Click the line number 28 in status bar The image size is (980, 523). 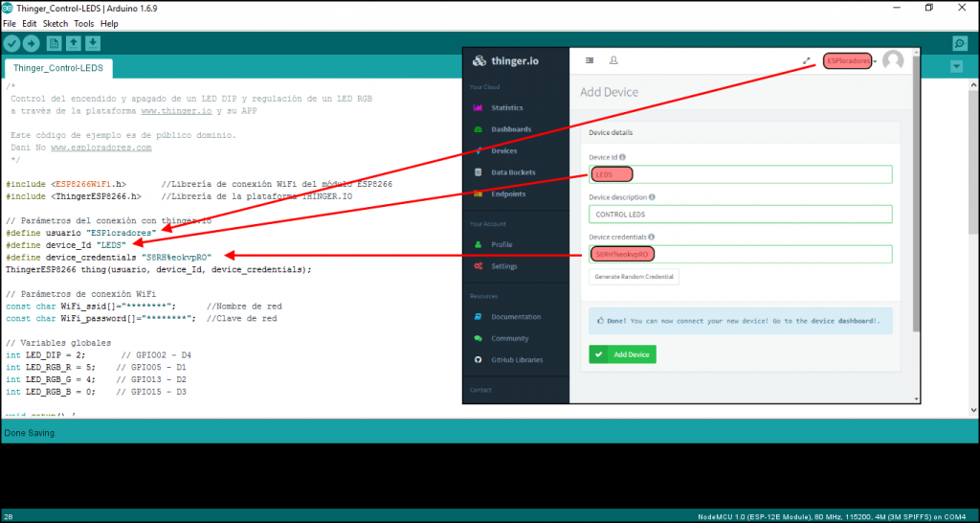pos(8,516)
